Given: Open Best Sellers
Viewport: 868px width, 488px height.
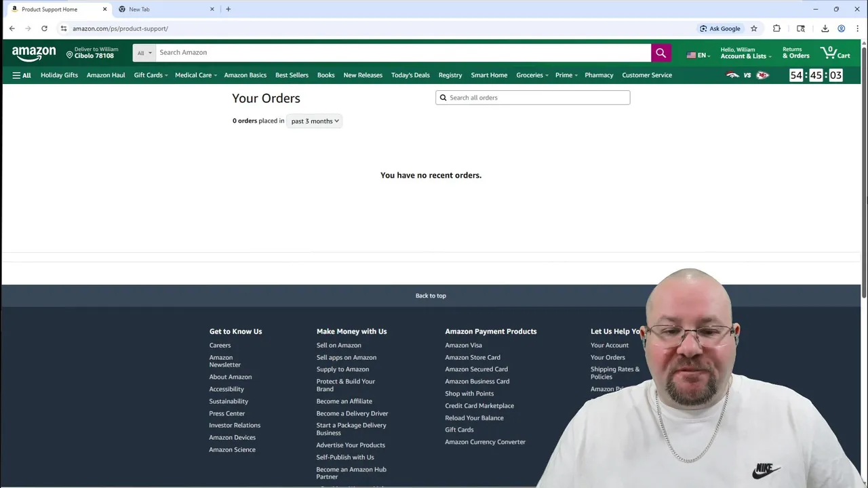Looking at the screenshot, I should pos(292,75).
